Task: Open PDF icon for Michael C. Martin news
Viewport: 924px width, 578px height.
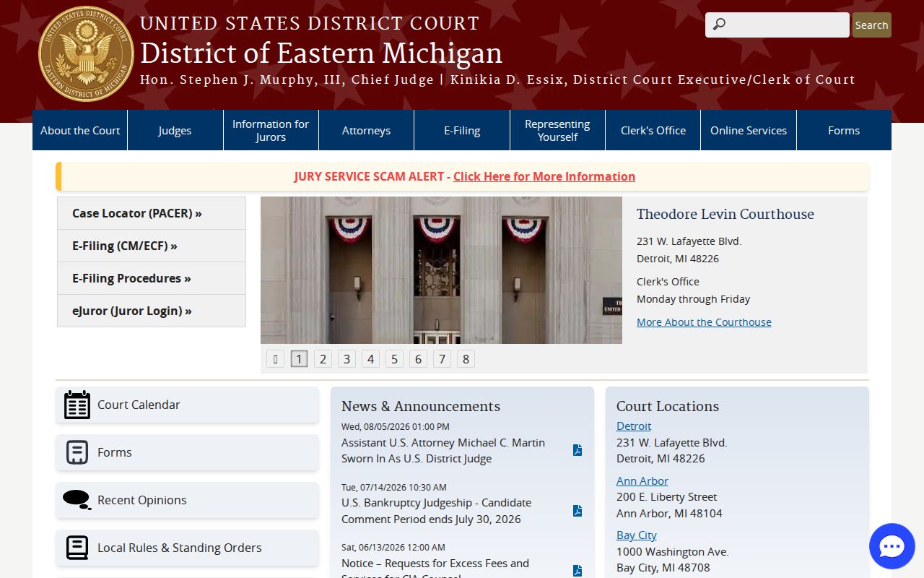Action: (x=577, y=450)
